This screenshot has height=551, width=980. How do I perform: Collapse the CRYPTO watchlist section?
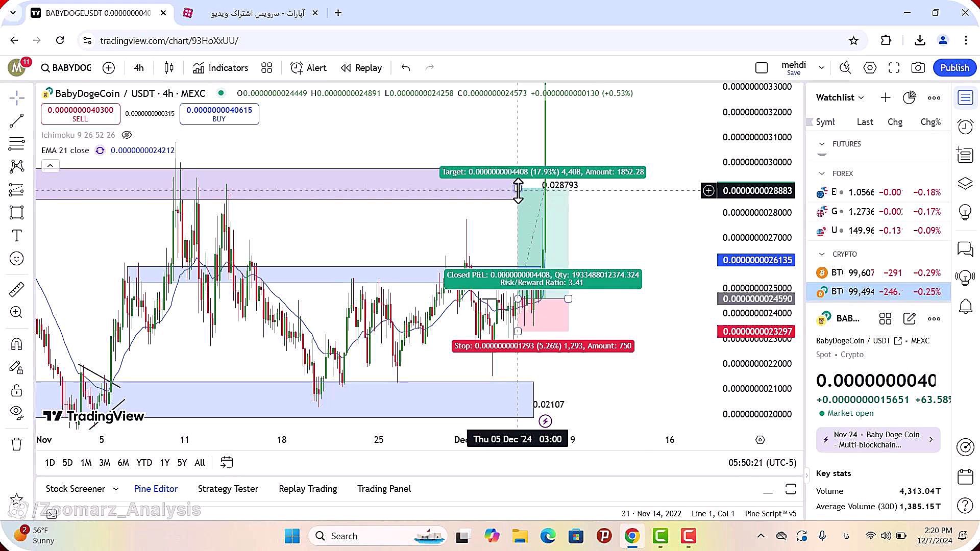[822, 254]
